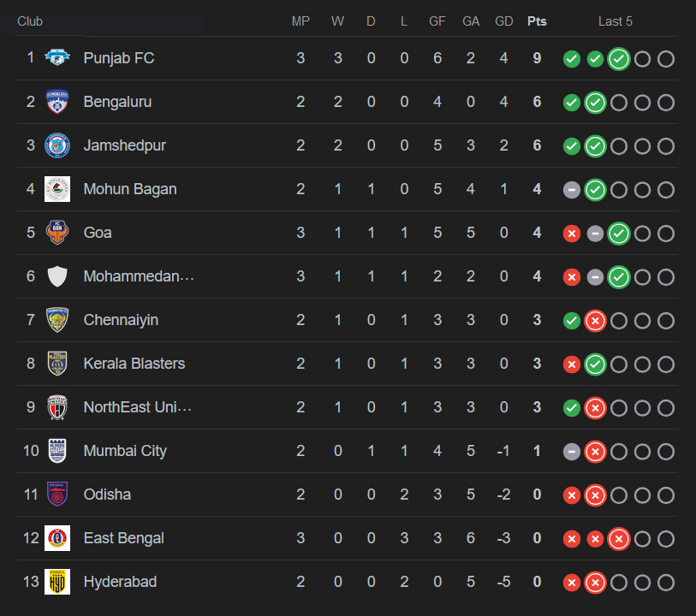Click the Mumbai City club crest
696x616 pixels.
pos(57,451)
